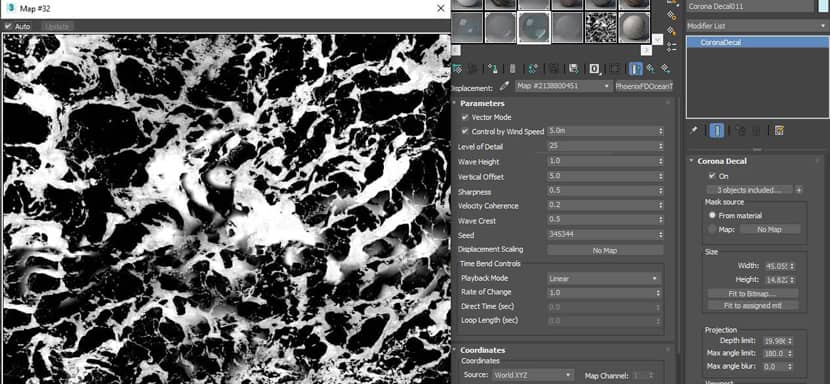The width and height of the screenshot is (830, 384).
Task: Click the 3 objects included button
Action: click(750, 190)
